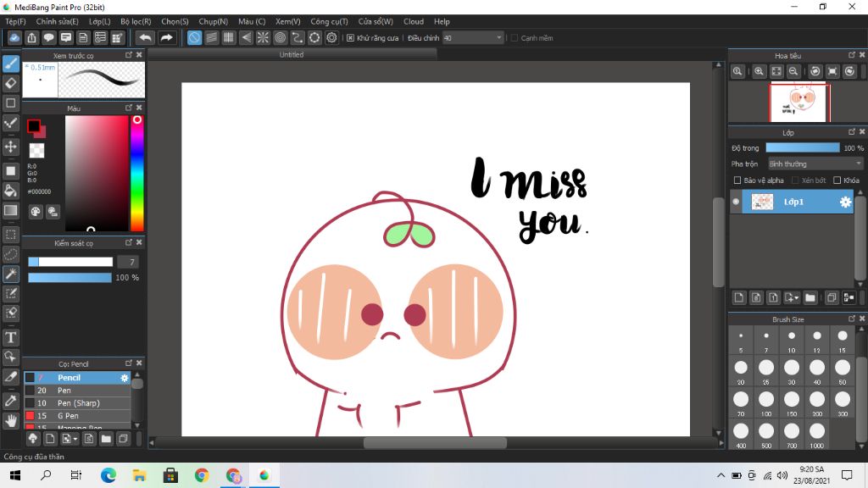Open the Chỉnh sửa(E) menu
This screenshot has width=868, height=488.
[x=57, y=21]
